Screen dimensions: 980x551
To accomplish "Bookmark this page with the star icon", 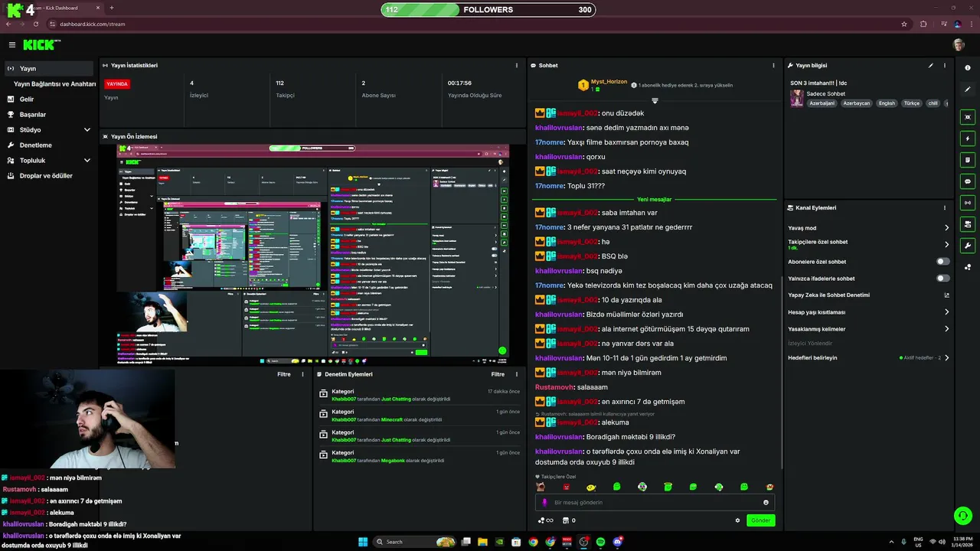I will (904, 24).
